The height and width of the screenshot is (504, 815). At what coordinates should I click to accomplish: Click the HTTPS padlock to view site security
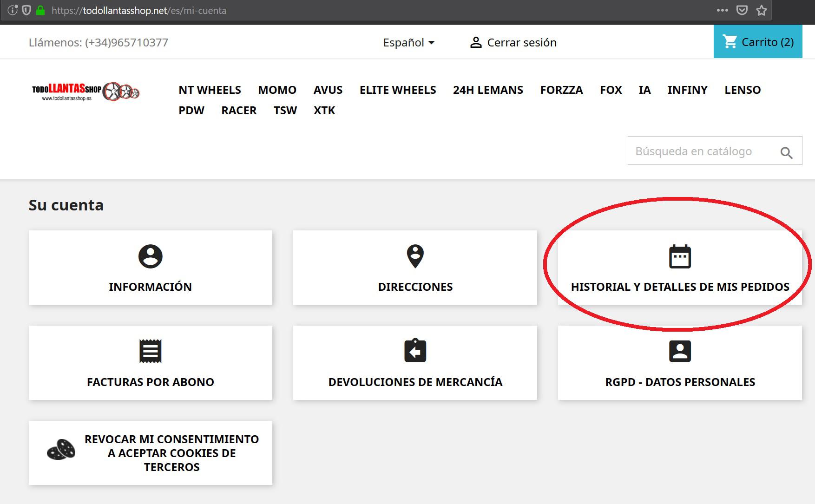click(x=41, y=10)
